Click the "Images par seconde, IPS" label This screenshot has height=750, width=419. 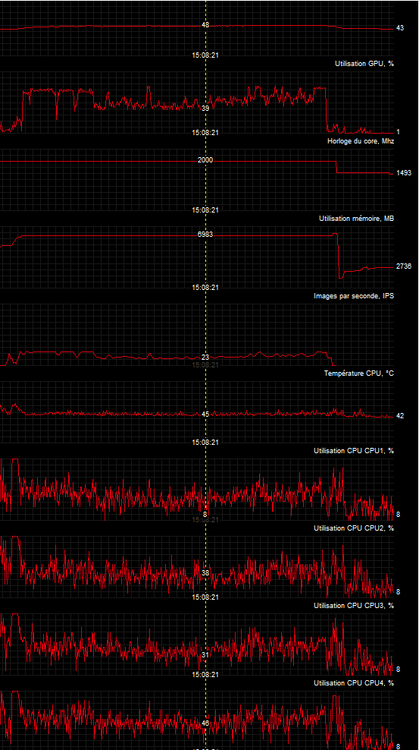click(x=354, y=296)
